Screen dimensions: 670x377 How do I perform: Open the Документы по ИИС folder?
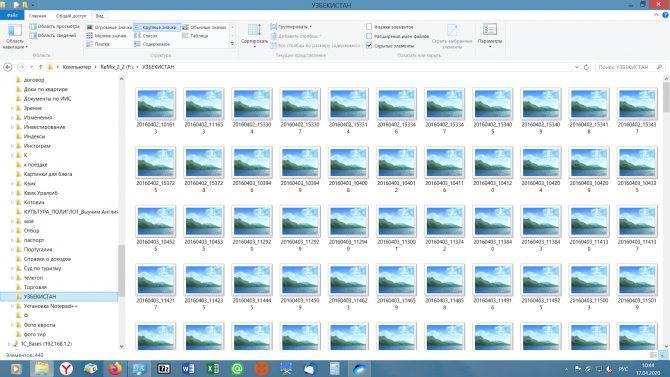(47, 99)
